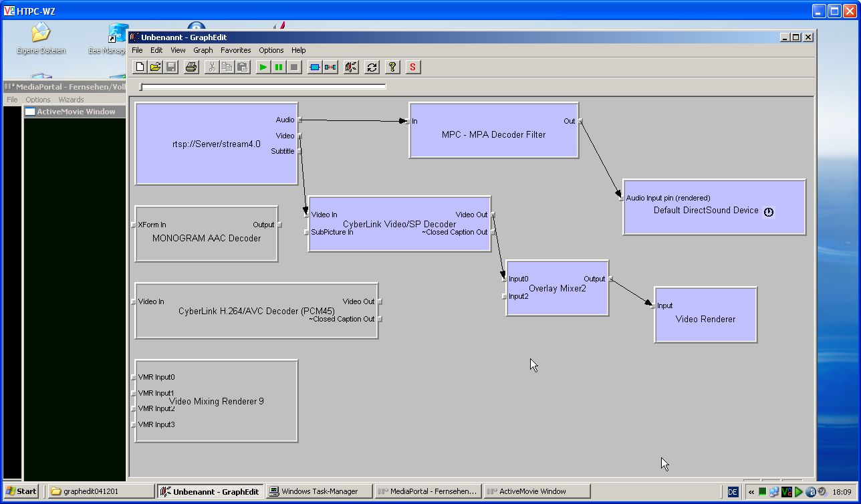The image size is (861, 504).
Task: Click the Subtitle pin label on rtsp source
Action: (x=283, y=151)
